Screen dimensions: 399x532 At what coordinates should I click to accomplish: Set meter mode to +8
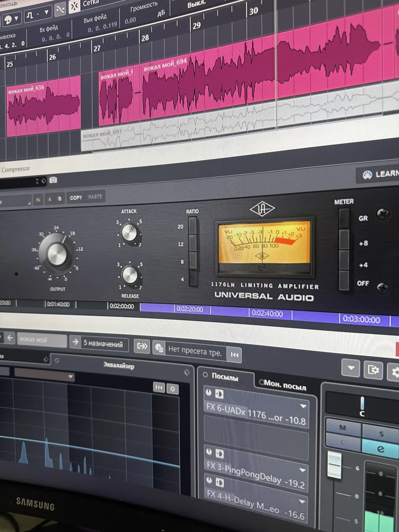click(344, 240)
